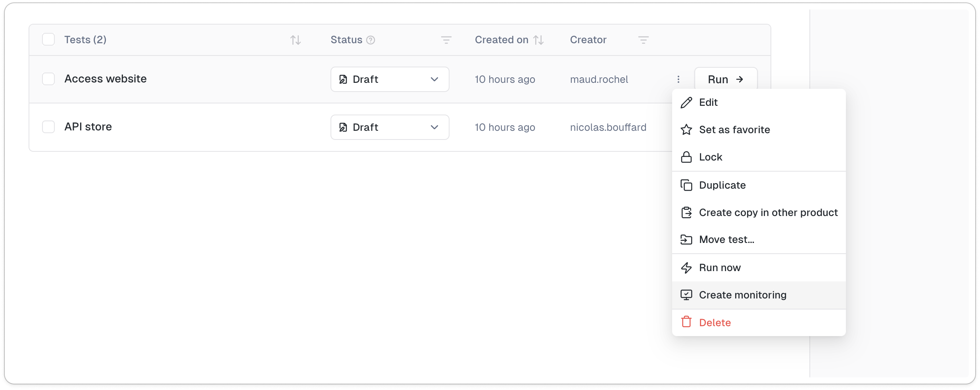
Task: Open the Creator column filter icon
Action: click(643, 40)
